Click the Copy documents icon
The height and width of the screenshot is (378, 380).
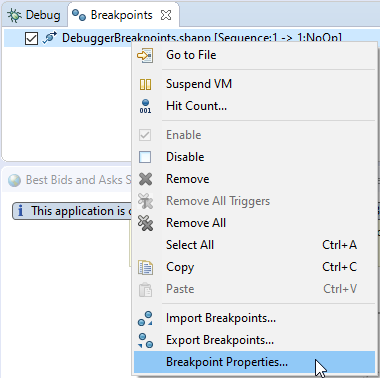[145, 267]
